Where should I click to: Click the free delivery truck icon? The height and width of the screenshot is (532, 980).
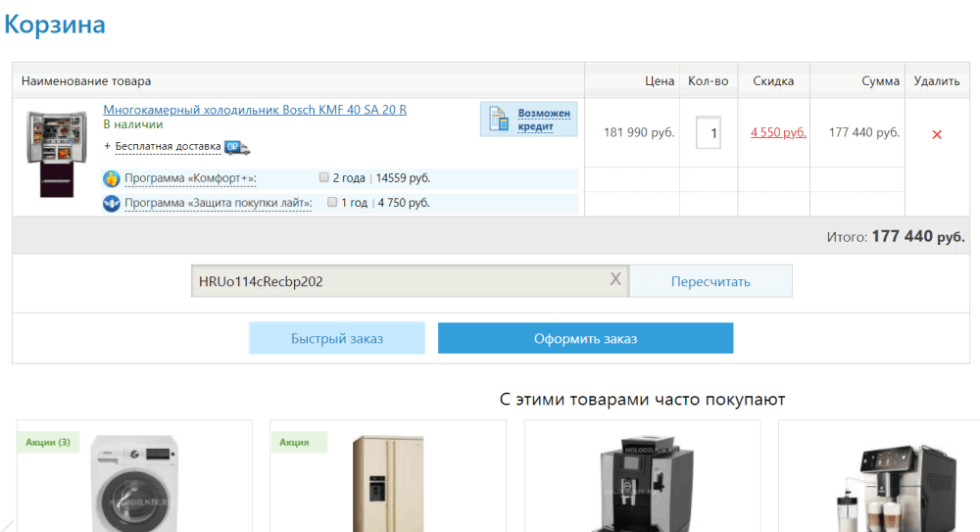[237, 147]
